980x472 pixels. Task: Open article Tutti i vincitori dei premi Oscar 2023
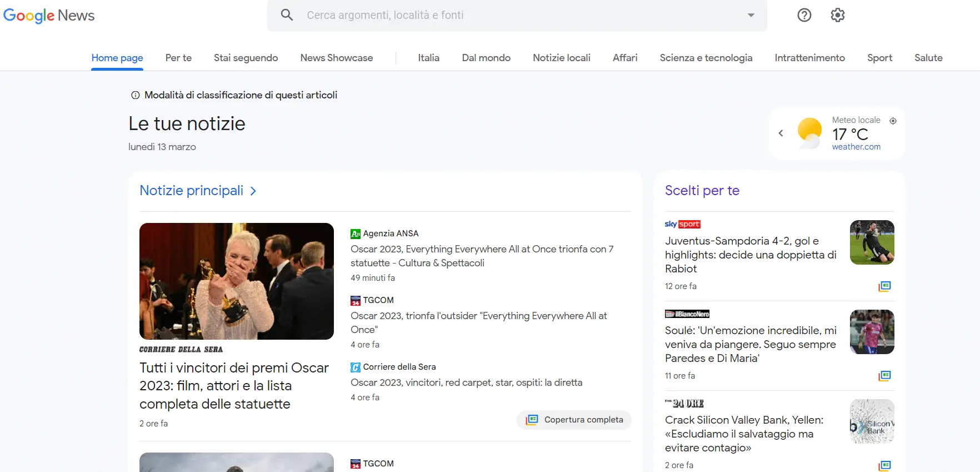[x=234, y=386]
